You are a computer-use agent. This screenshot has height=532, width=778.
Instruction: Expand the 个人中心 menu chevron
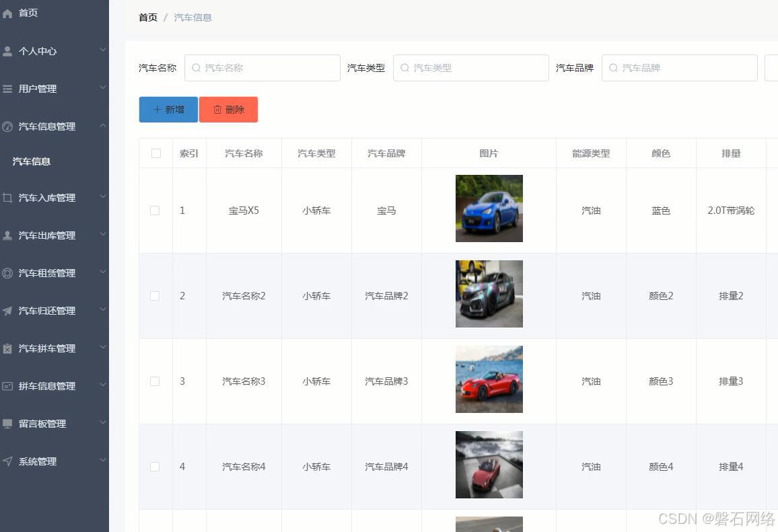103,50
